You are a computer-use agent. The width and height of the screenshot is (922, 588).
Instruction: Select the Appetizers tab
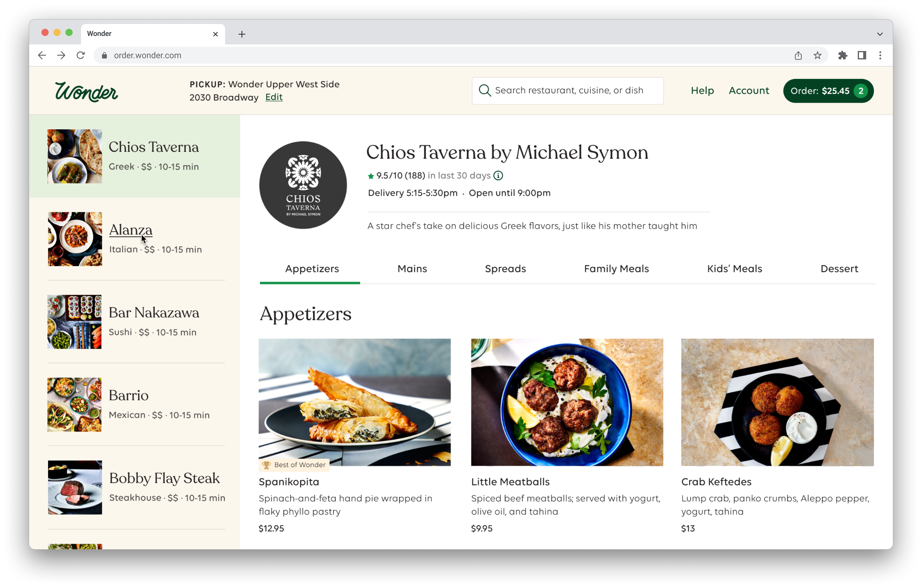[312, 269]
